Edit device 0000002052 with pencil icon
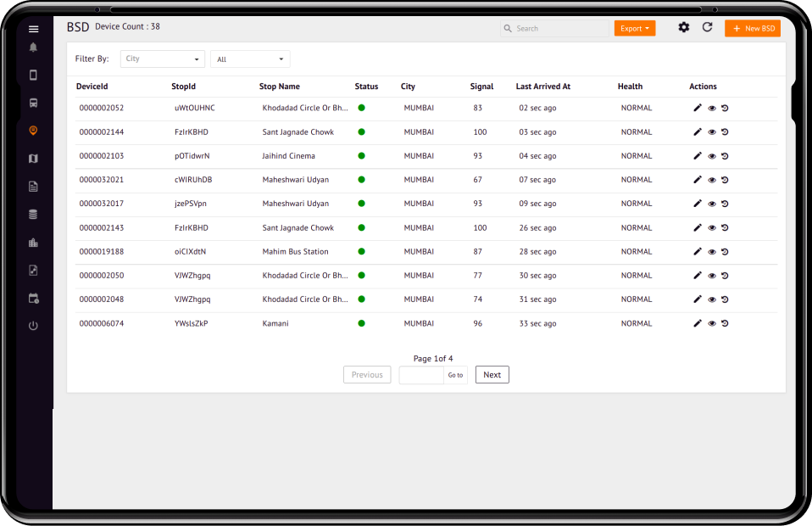This screenshot has height=526, width=812. pos(698,109)
